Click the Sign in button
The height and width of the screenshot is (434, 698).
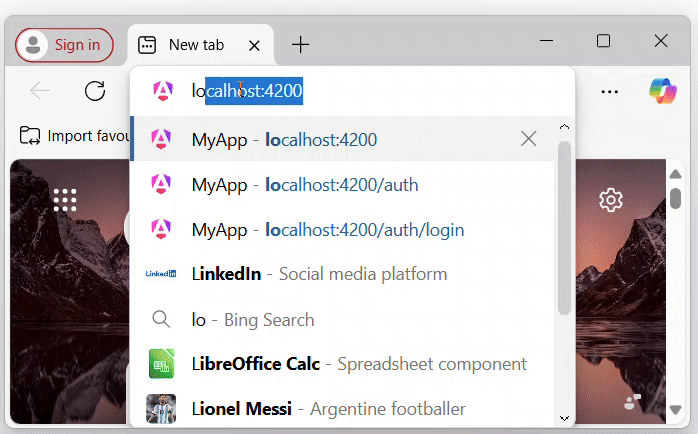pos(65,45)
